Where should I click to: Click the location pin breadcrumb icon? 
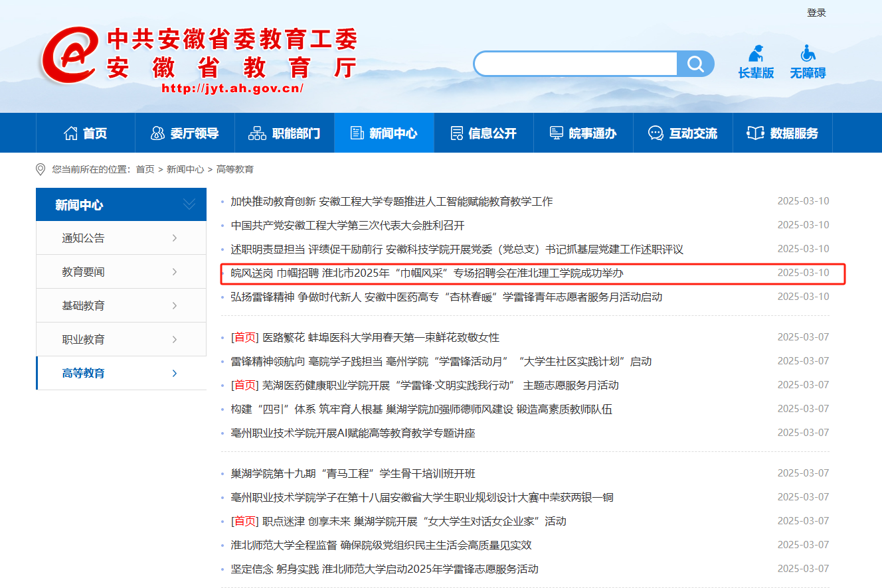pos(41,169)
